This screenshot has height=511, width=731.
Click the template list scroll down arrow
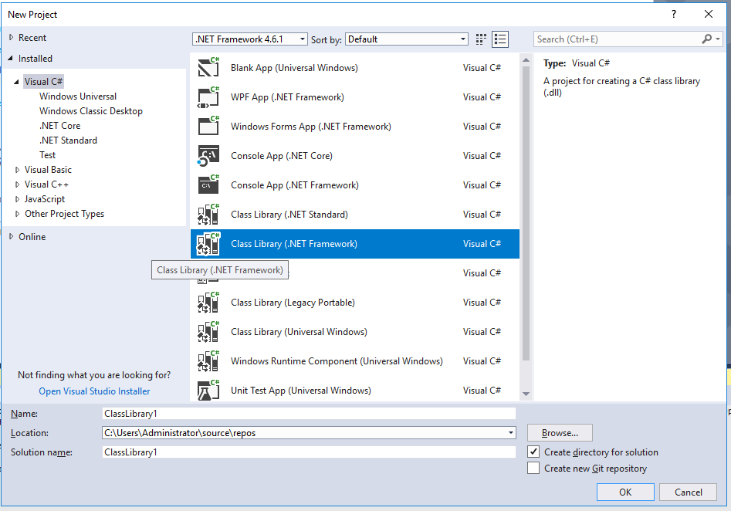[x=526, y=394]
